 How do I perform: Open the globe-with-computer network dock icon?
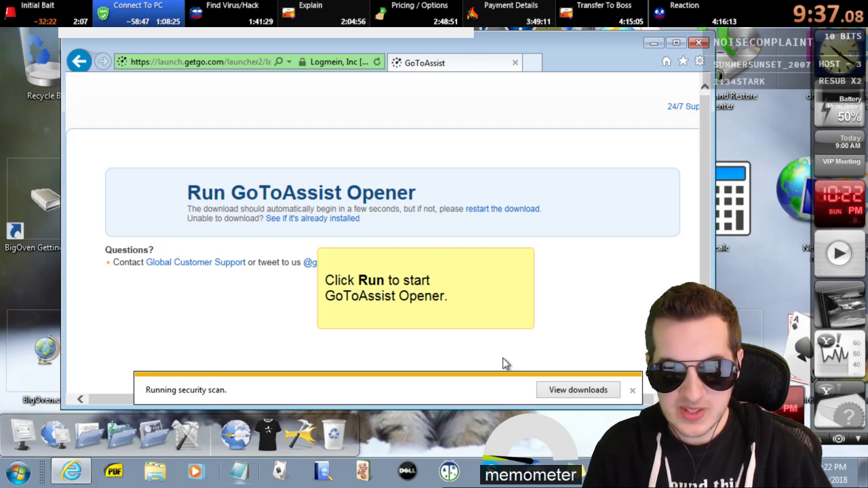(x=55, y=434)
